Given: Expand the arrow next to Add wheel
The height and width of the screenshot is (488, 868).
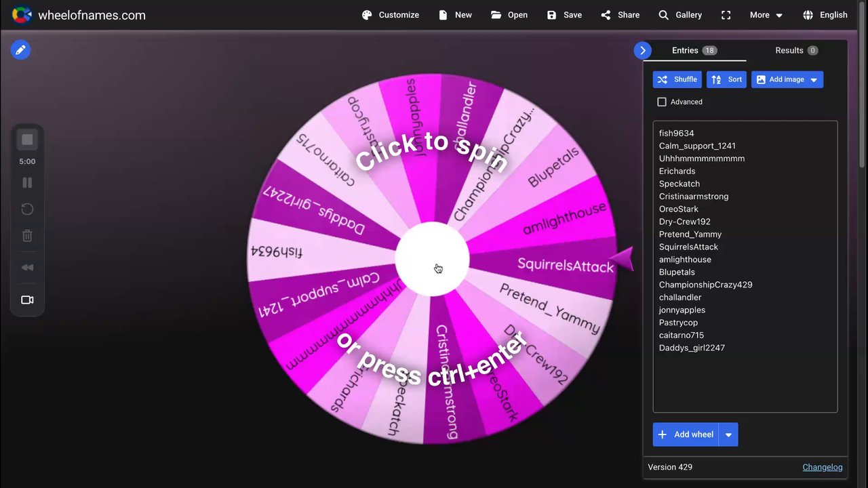Looking at the screenshot, I should pos(728,434).
